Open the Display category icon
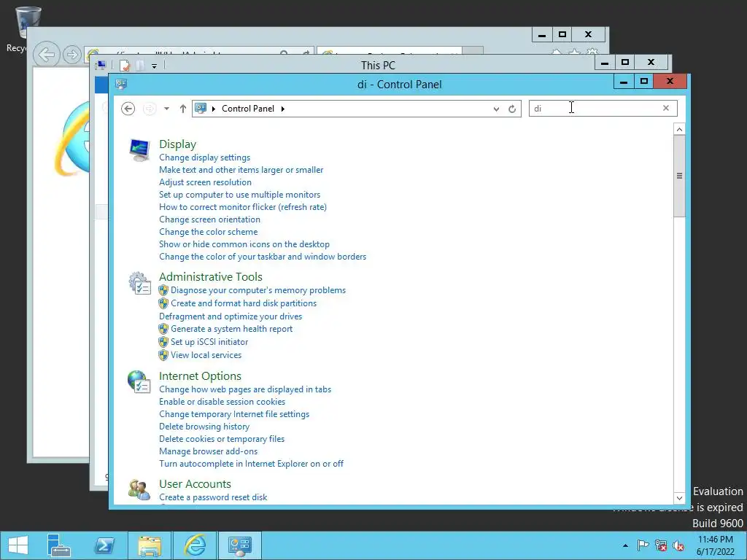The image size is (747, 560). (139, 149)
